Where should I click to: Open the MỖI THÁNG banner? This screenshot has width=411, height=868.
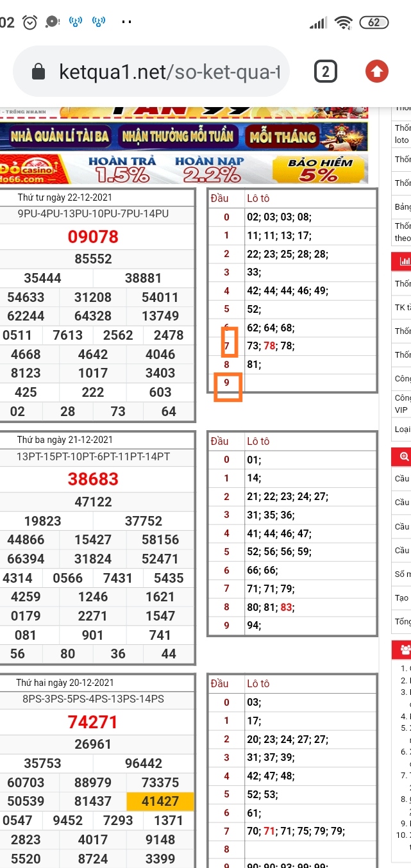coord(282,136)
